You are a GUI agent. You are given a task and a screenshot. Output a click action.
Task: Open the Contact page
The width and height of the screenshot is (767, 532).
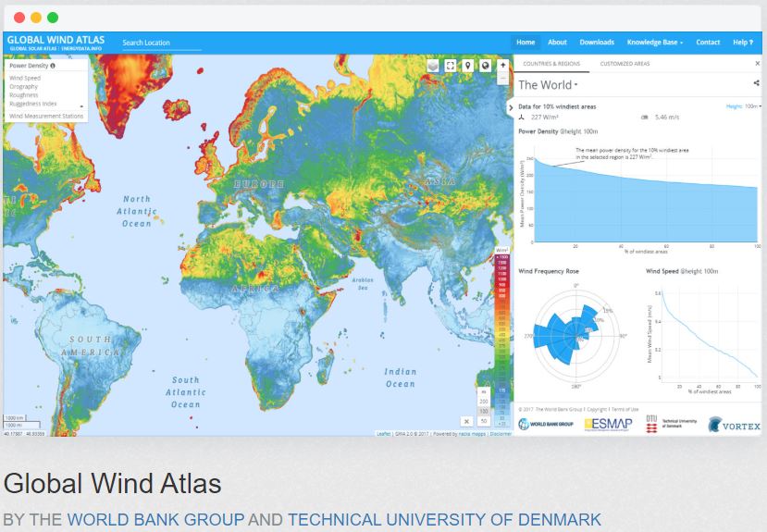click(708, 43)
